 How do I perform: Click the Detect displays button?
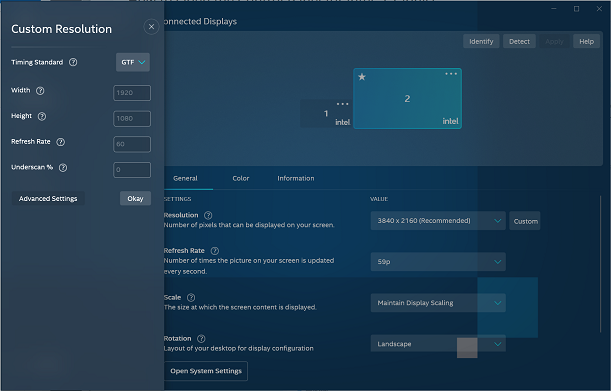(x=519, y=41)
